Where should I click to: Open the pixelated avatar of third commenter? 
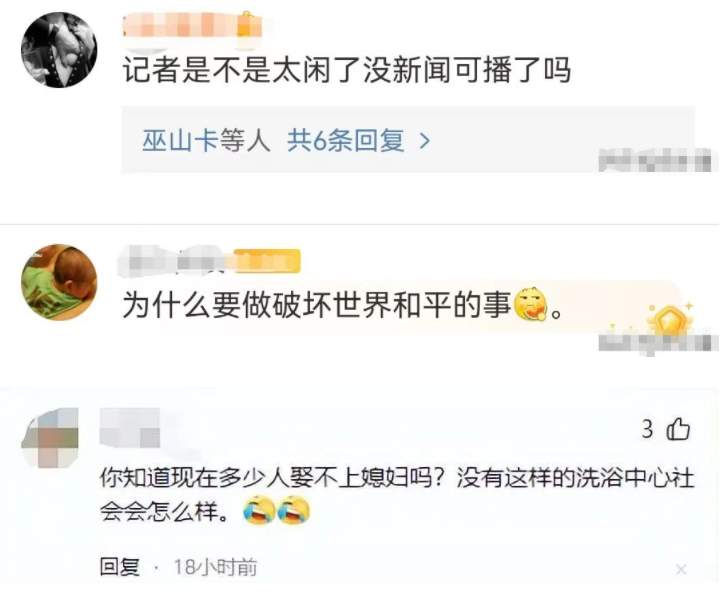pos(50,437)
